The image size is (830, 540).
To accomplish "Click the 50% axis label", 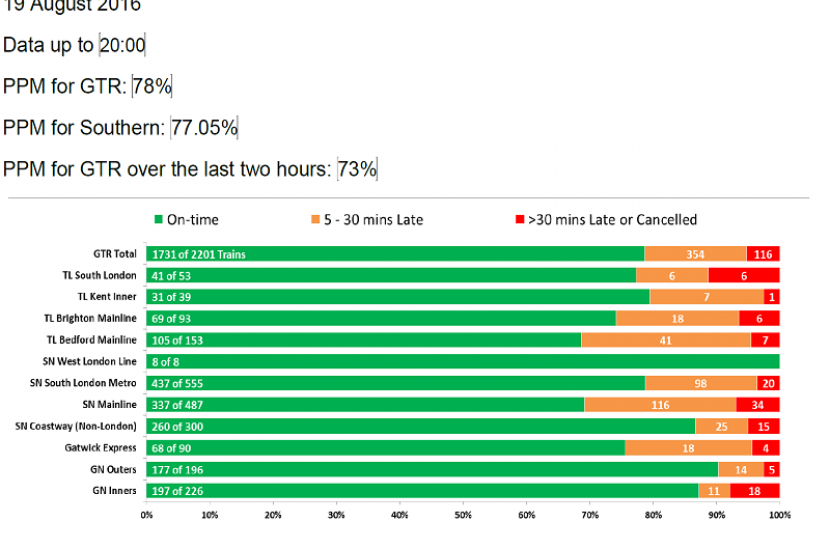I will tap(463, 516).
